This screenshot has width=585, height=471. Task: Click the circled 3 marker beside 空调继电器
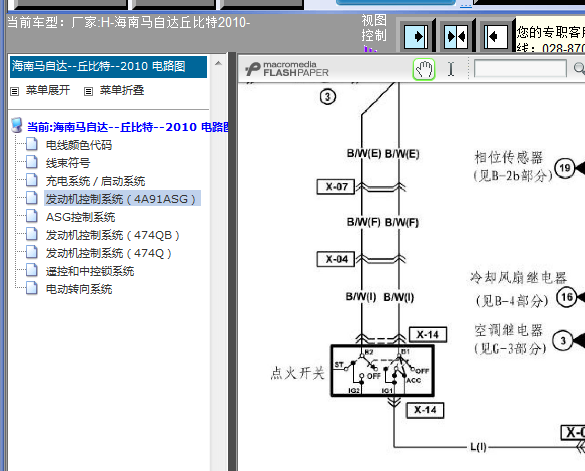[563, 340]
